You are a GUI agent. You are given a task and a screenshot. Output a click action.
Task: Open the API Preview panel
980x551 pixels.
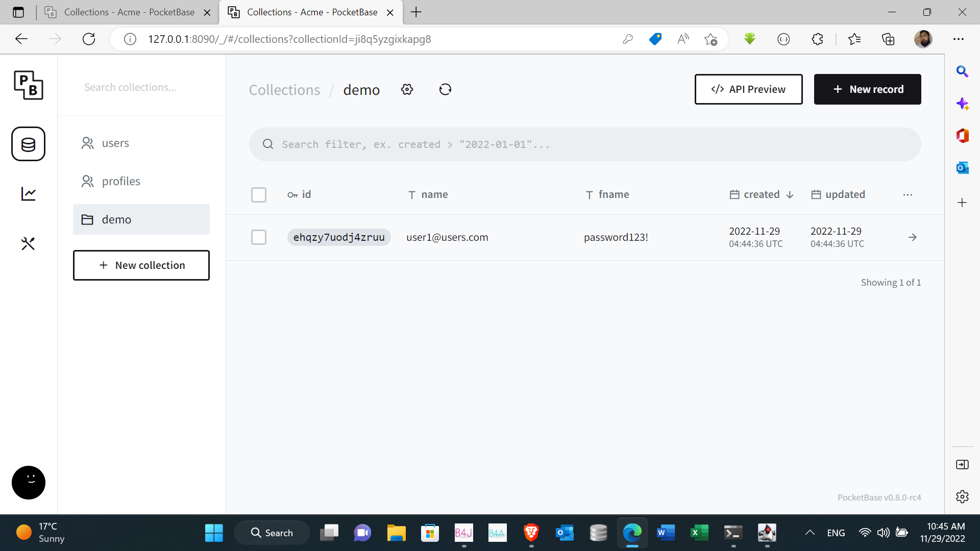click(x=748, y=89)
